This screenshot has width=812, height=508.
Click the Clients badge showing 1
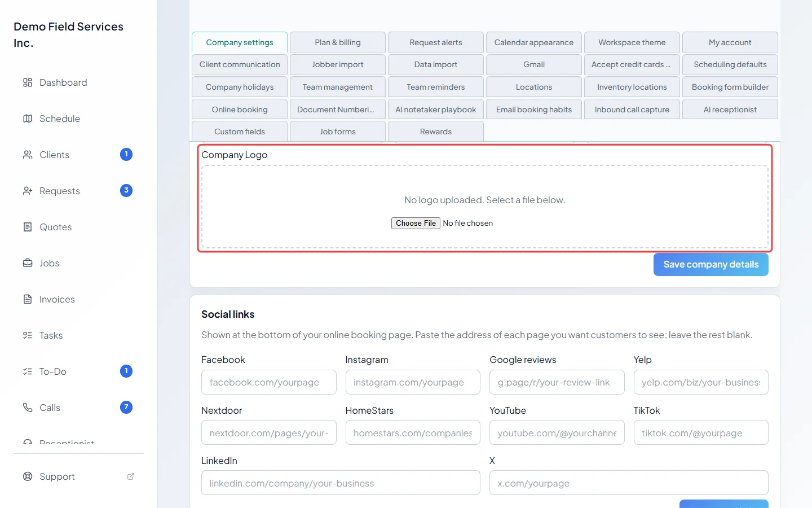126,154
